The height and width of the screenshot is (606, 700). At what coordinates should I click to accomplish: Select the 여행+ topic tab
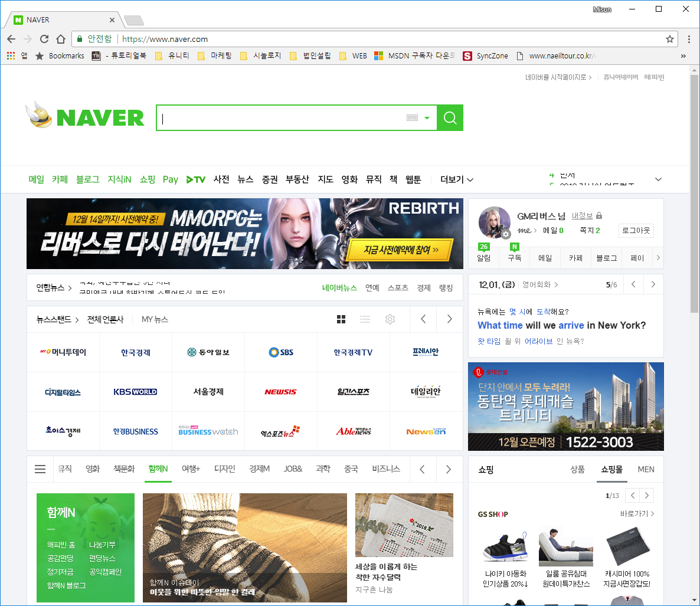(x=191, y=469)
